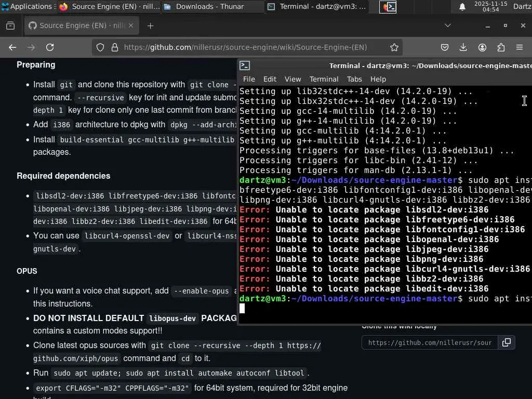The height and width of the screenshot is (399, 532).
Task: Click the terminal launcher icon in panel
Action: (388, 7)
